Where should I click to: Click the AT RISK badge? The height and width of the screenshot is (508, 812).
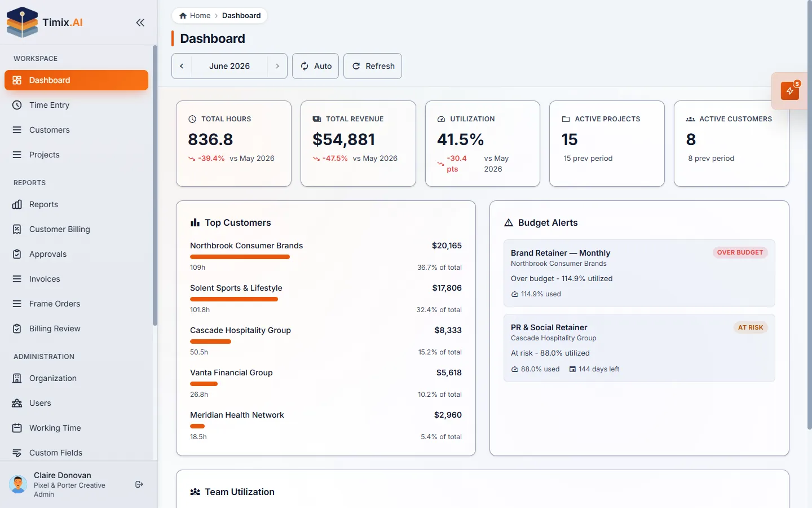click(751, 327)
